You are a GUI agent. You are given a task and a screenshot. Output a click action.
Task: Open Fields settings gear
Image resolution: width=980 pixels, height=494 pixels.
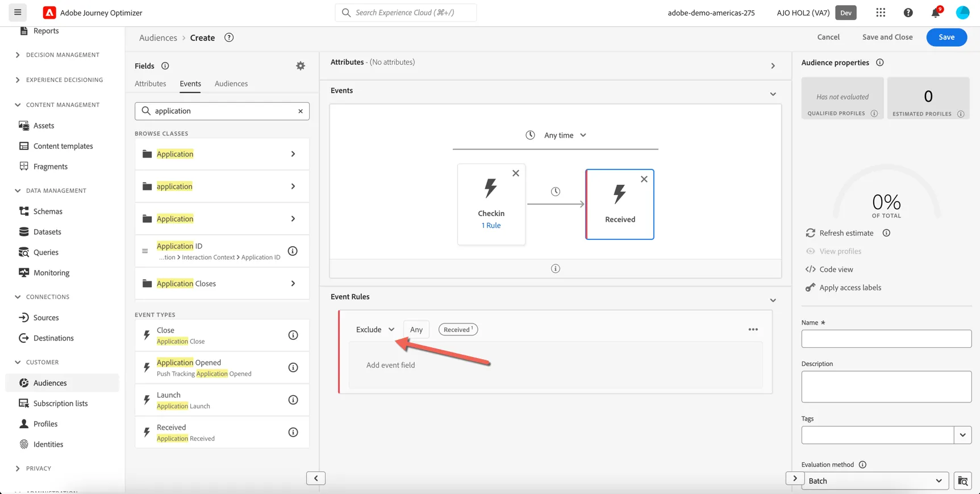coord(301,66)
